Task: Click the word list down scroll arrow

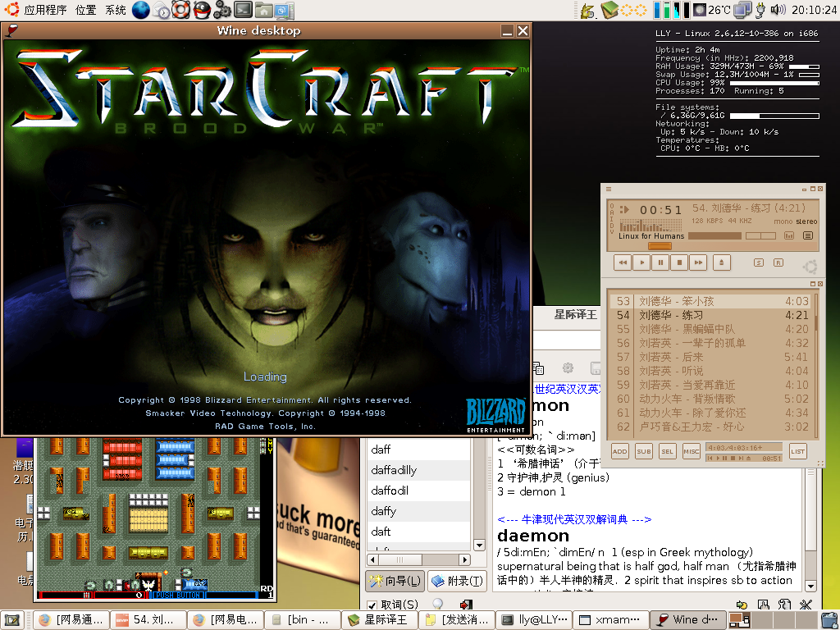Action: click(479, 546)
